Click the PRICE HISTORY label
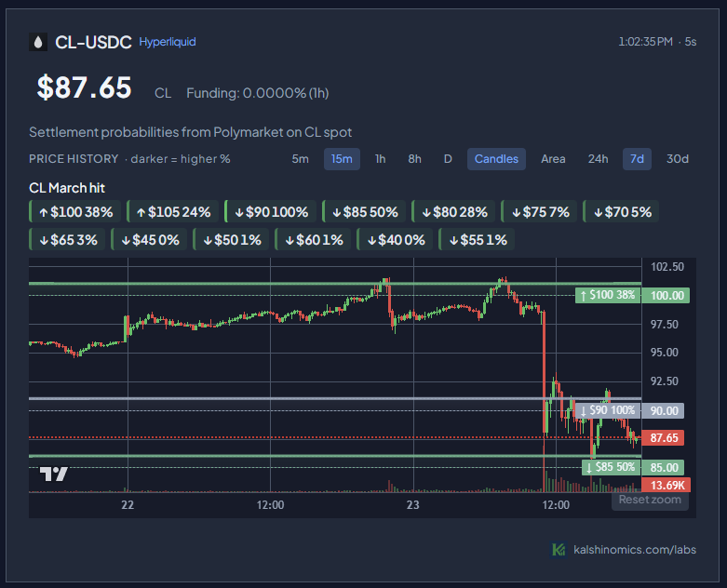Screen dimensions: 727x588 [x=74, y=159]
